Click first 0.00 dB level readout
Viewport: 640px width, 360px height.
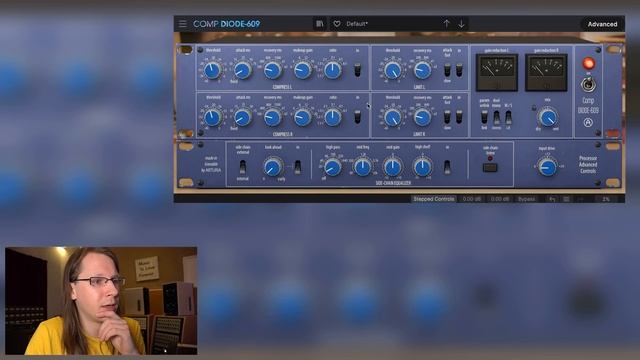click(471, 199)
